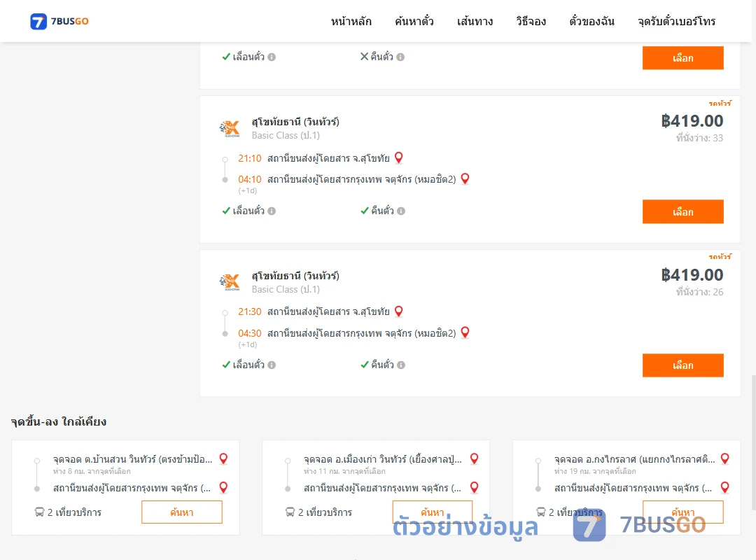Search trips from ต.บ้านสวน with ค้นหา
This screenshot has height=560, width=756.
[x=182, y=512]
